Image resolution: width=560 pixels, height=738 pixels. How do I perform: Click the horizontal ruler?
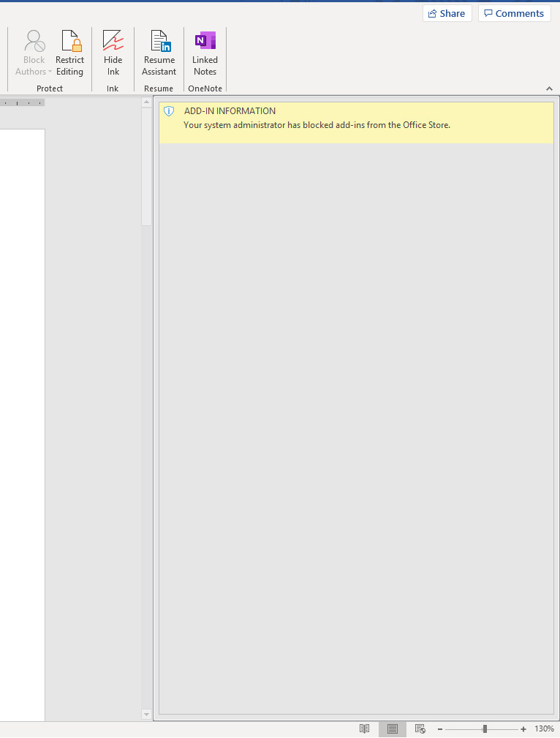click(22, 102)
